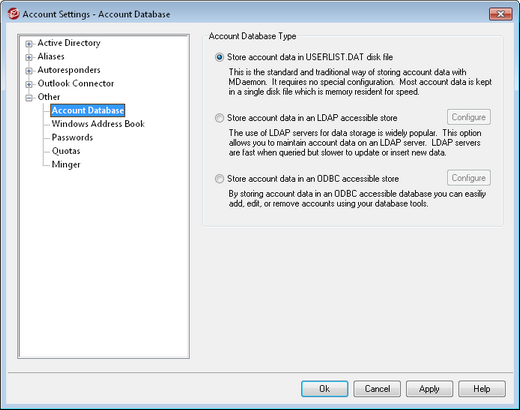Select USERLIST.DAT disk file storage option
Image resolution: width=520 pixels, height=410 pixels.
(219, 57)
